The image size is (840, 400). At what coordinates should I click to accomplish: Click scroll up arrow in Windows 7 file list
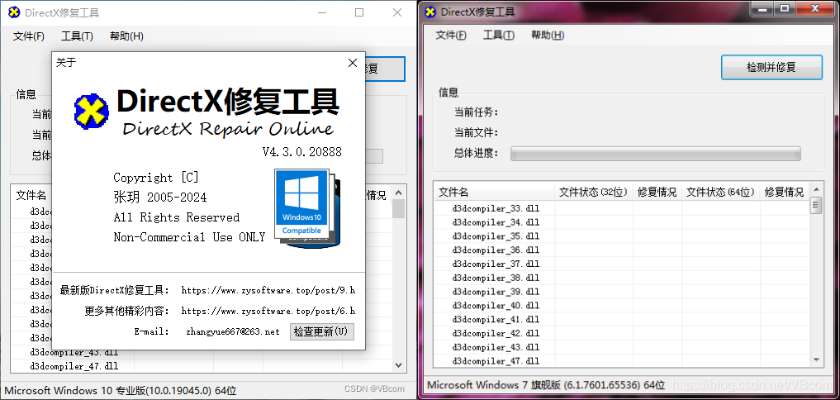coord(816,190)
